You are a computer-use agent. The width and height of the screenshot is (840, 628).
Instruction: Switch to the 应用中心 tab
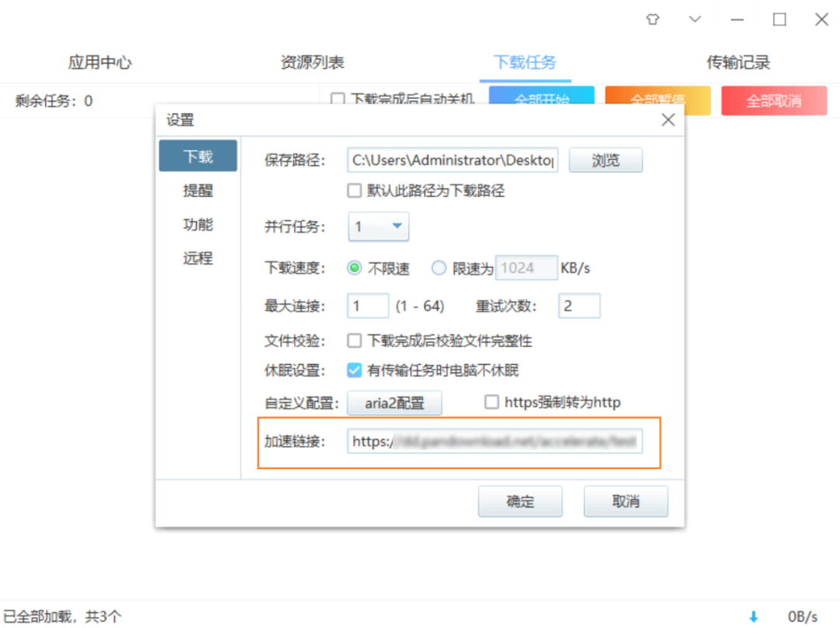(100, 63)
